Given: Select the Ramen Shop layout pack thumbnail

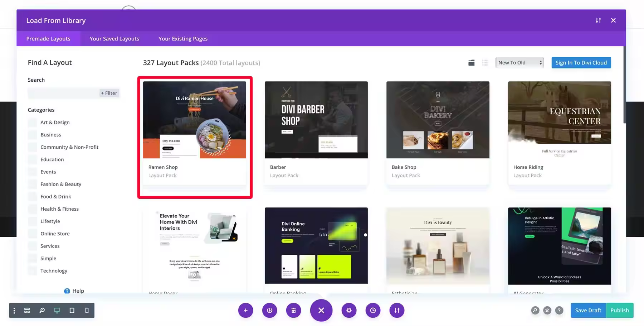Looking at the screenshot, I should [195, 120].
